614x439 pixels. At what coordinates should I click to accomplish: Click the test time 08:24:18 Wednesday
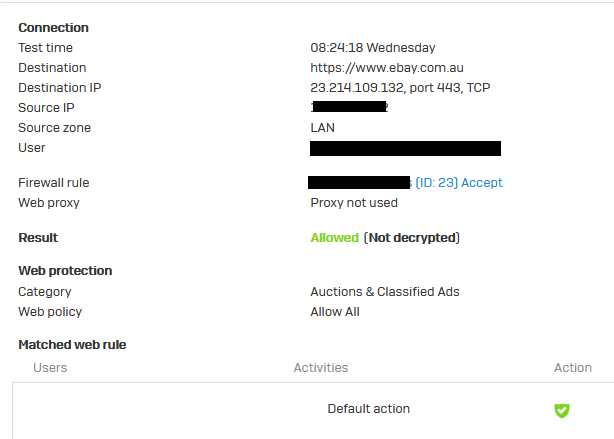tap(373, 47)
